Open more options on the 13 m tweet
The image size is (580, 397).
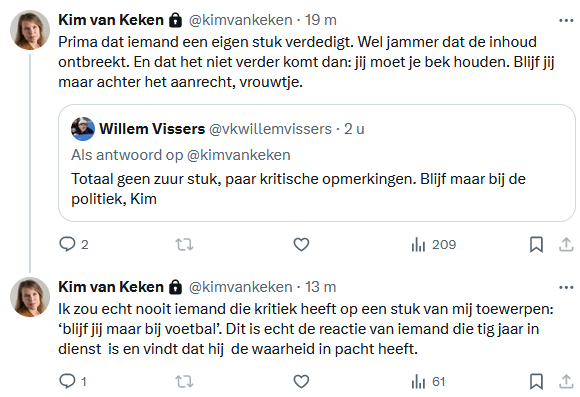coord(566,287)
